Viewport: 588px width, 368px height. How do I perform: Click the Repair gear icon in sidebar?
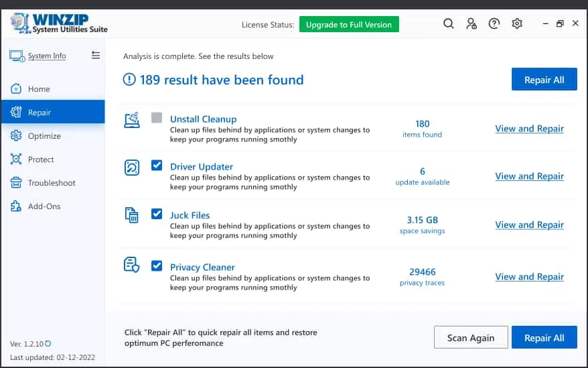tap(16, 112)
